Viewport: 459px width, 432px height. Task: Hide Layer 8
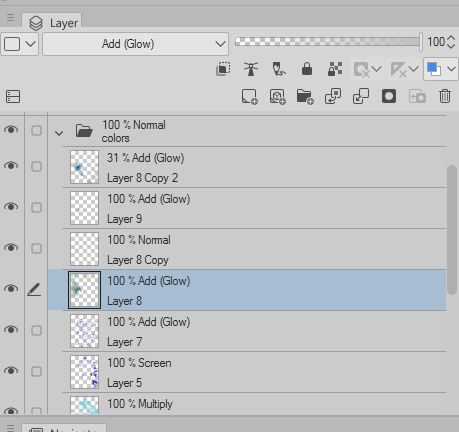[x=11, y=289]
